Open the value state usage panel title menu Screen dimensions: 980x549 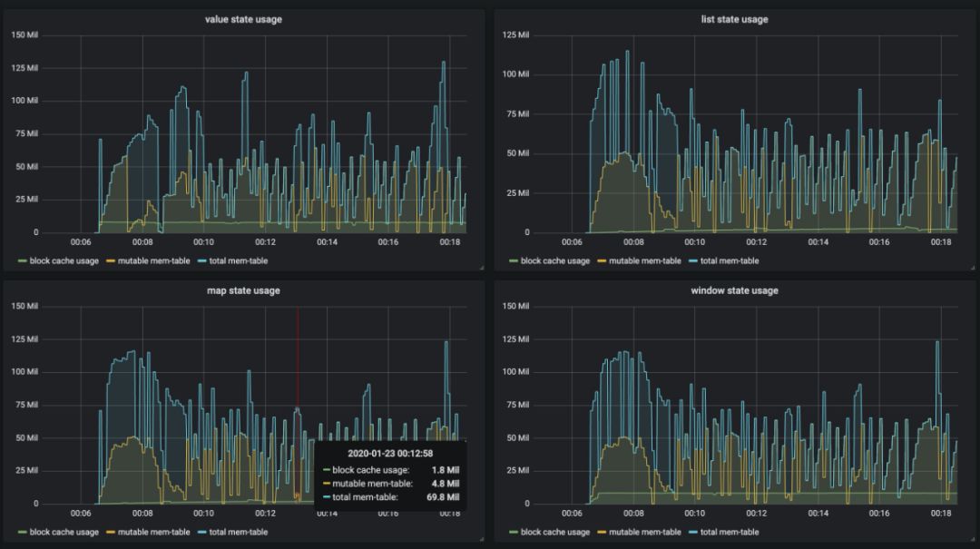coord(243,19)
